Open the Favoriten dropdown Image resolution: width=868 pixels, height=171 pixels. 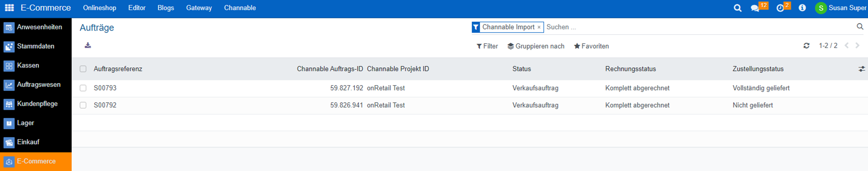pyautogui.click(x=591, y=46)
